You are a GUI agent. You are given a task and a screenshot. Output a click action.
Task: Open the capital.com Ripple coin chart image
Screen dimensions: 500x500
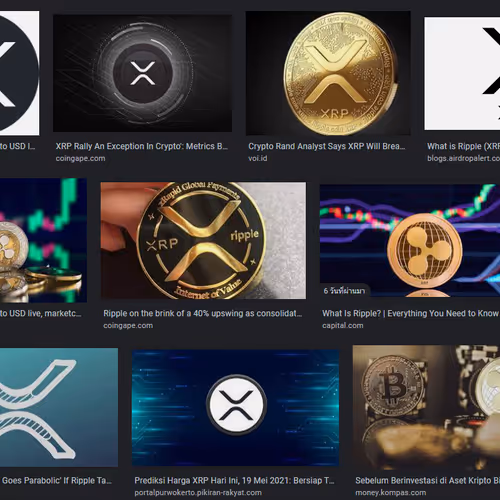410,240
